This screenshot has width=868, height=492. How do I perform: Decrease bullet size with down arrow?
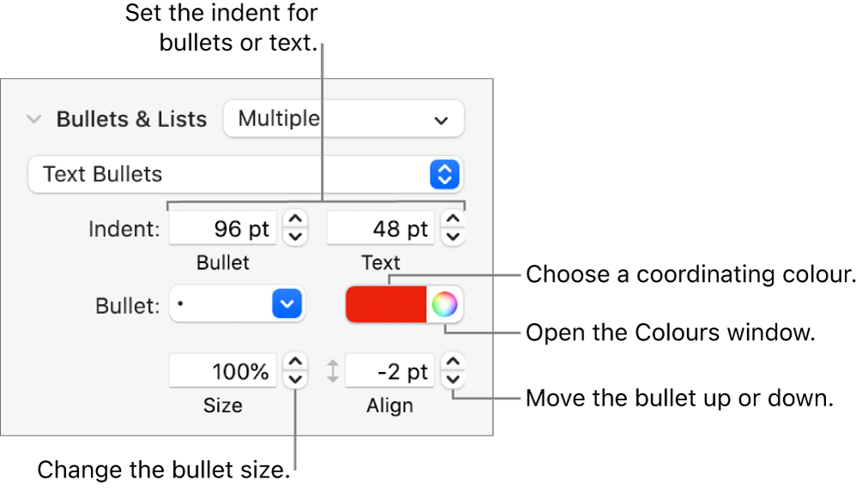(295, 379)
